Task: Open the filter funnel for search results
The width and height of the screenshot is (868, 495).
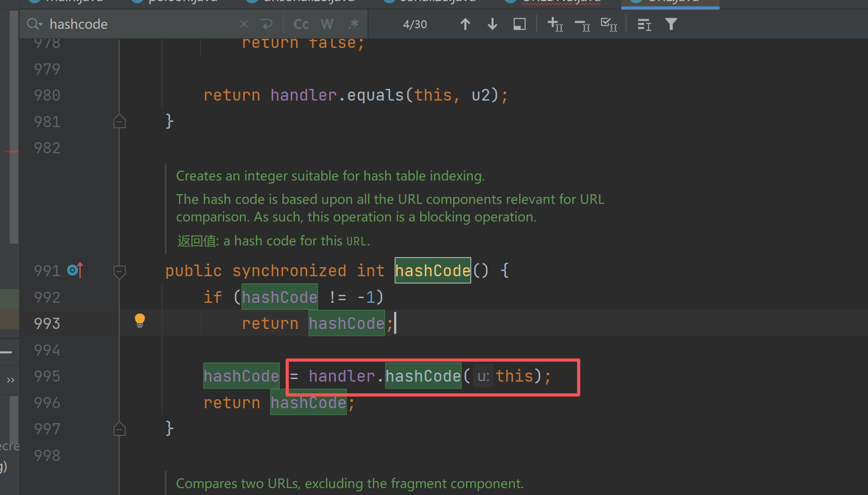Action: (x=671, y=24)
